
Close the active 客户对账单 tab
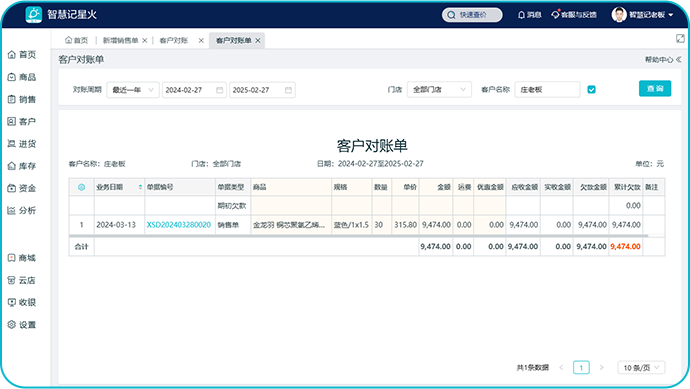(258, 40)
